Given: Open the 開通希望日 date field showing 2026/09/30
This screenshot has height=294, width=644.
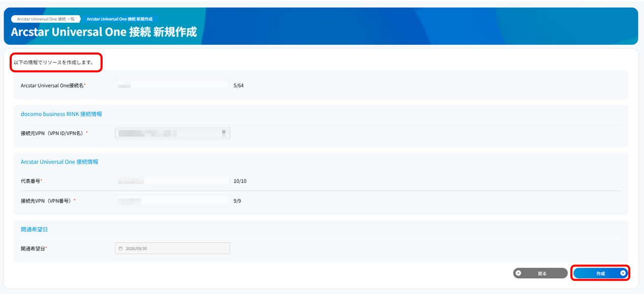Looking at the screenshot, I should click(x=173, y=248).
